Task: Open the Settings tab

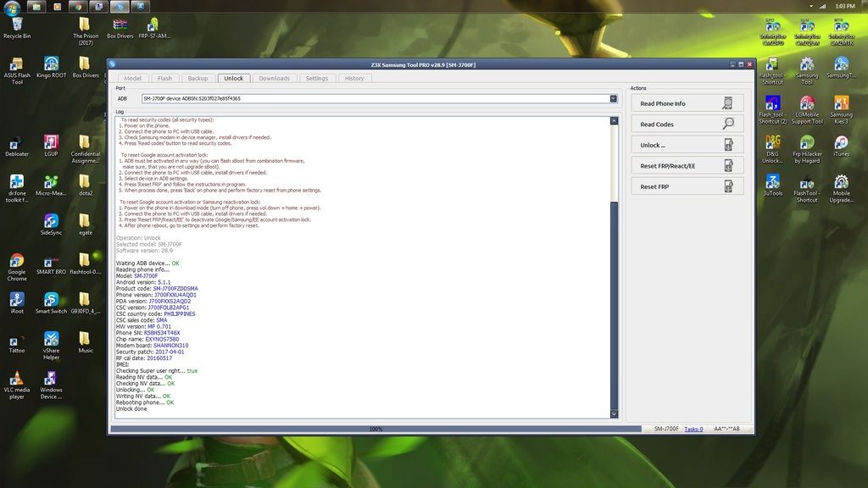Action: [x=316, y=78]
